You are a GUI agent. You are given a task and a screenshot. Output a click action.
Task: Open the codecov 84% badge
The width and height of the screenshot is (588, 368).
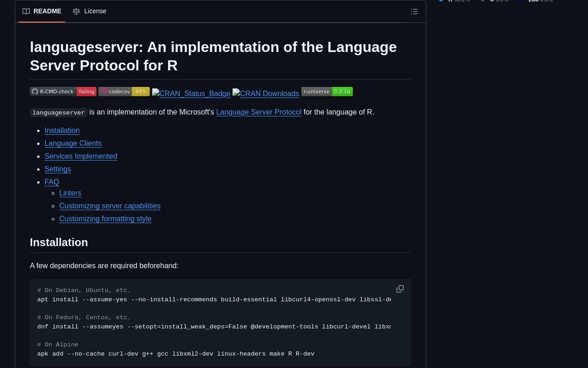pyautogui.click(x=124, y=92)
